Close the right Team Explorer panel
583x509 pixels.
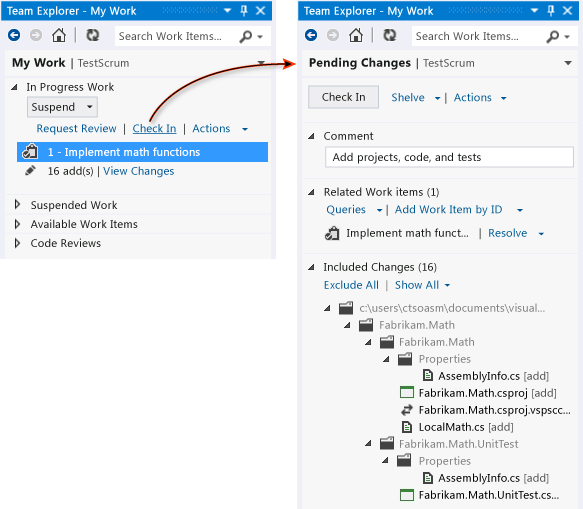[567, 11]
